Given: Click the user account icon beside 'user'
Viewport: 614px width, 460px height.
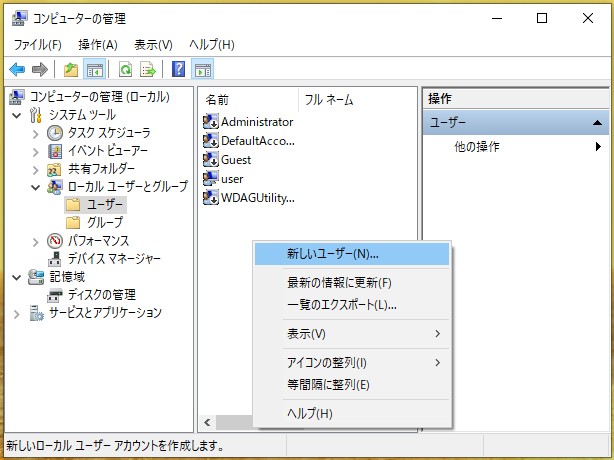Looking at the screenshot, I should tap(211, 179).
